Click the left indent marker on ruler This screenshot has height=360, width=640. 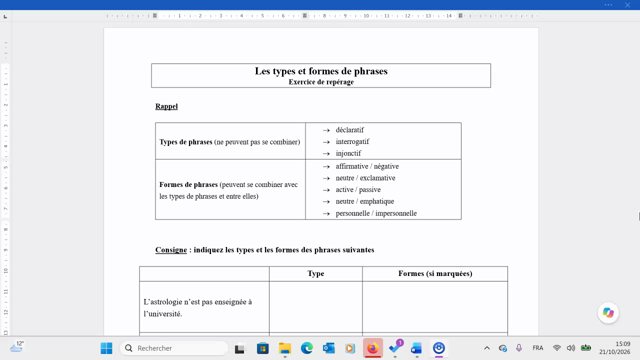(x=155, y=16)
